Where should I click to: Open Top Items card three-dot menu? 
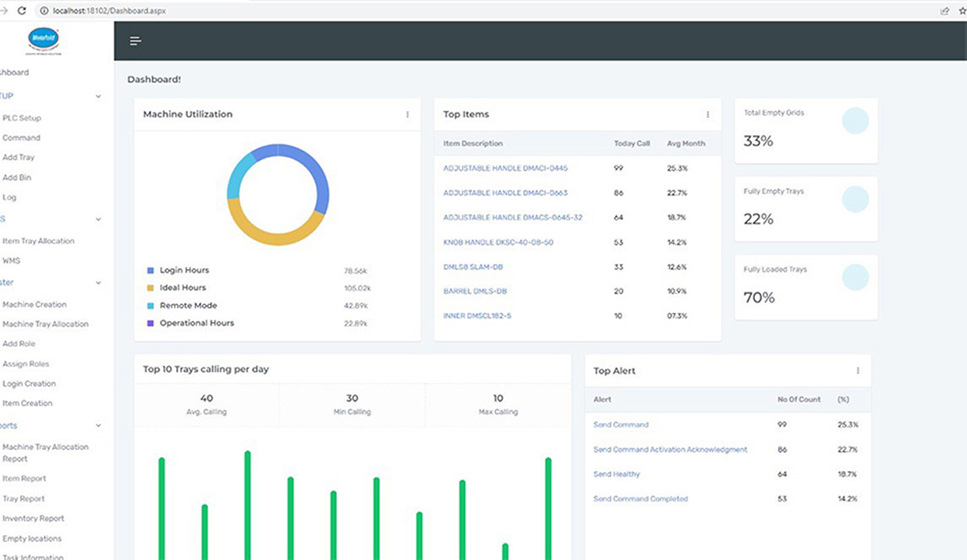click(707, 115)
